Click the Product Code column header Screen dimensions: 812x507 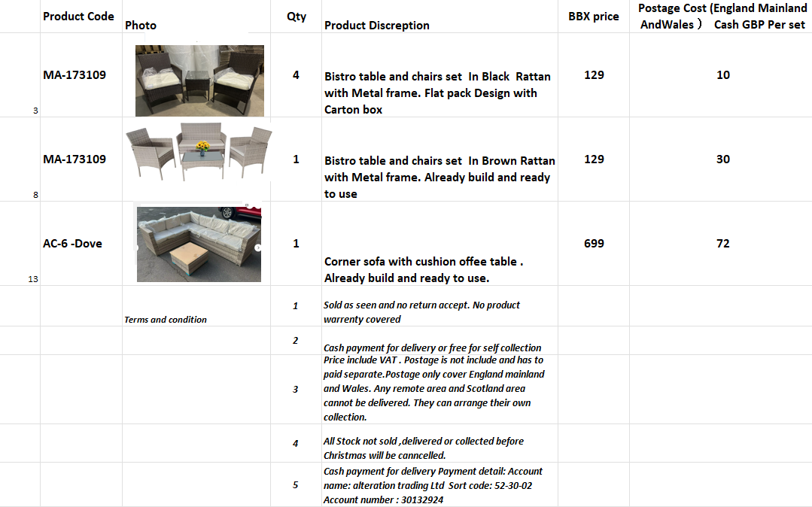pos(78,17)
